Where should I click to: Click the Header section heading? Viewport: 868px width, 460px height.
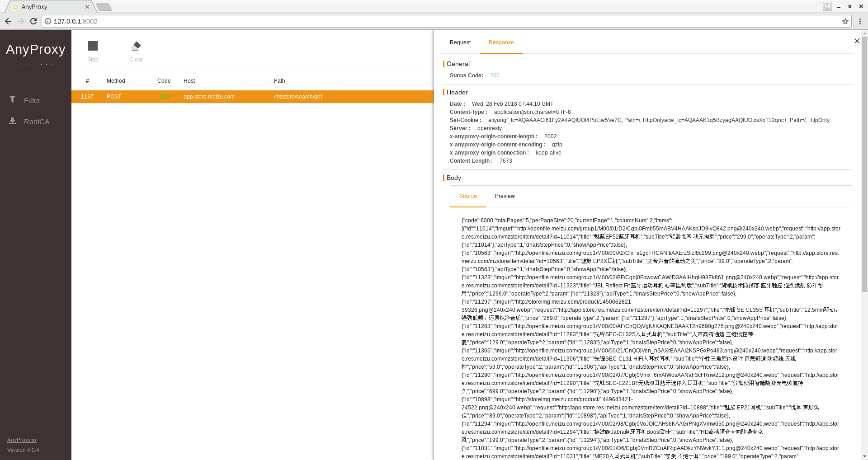click(x=457, y=92)
